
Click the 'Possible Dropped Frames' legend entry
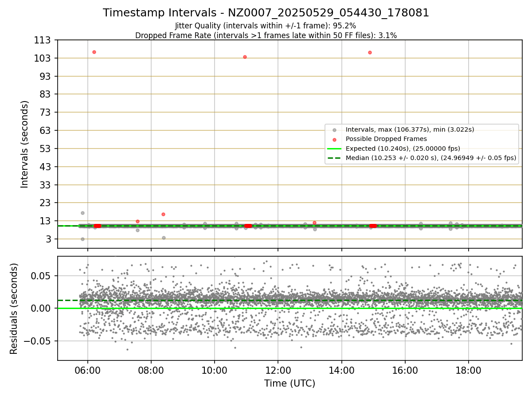pyautogui.click(x=386, y=139)
